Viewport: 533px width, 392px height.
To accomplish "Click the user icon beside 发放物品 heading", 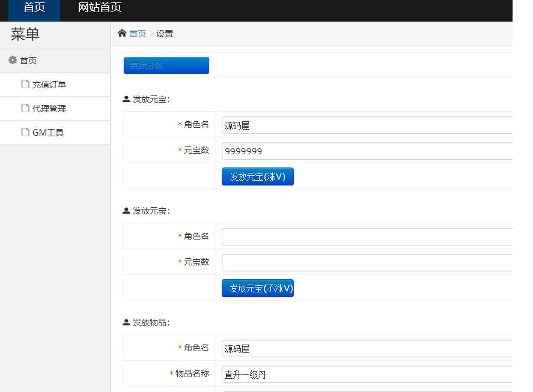I will pos(126,322).
